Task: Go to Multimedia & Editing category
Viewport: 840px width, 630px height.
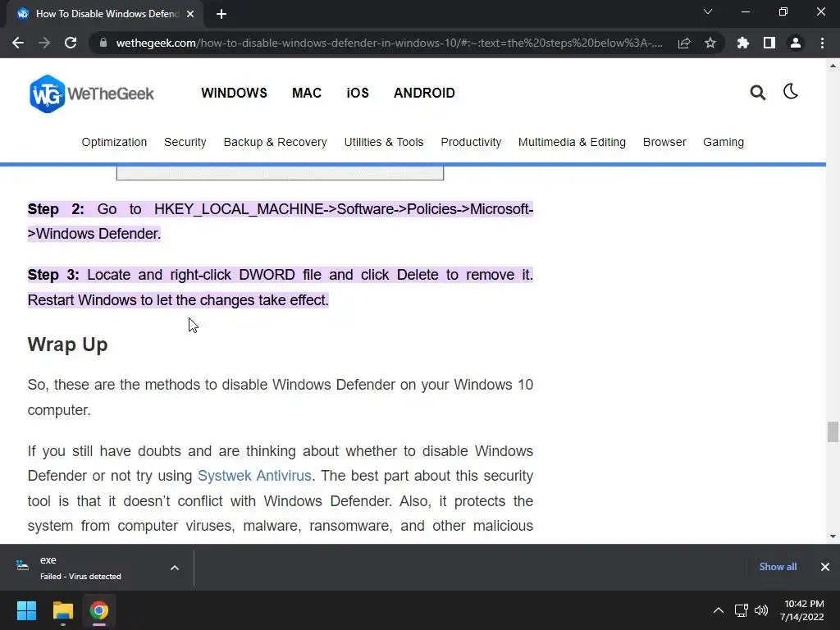Action: point(572,142)
